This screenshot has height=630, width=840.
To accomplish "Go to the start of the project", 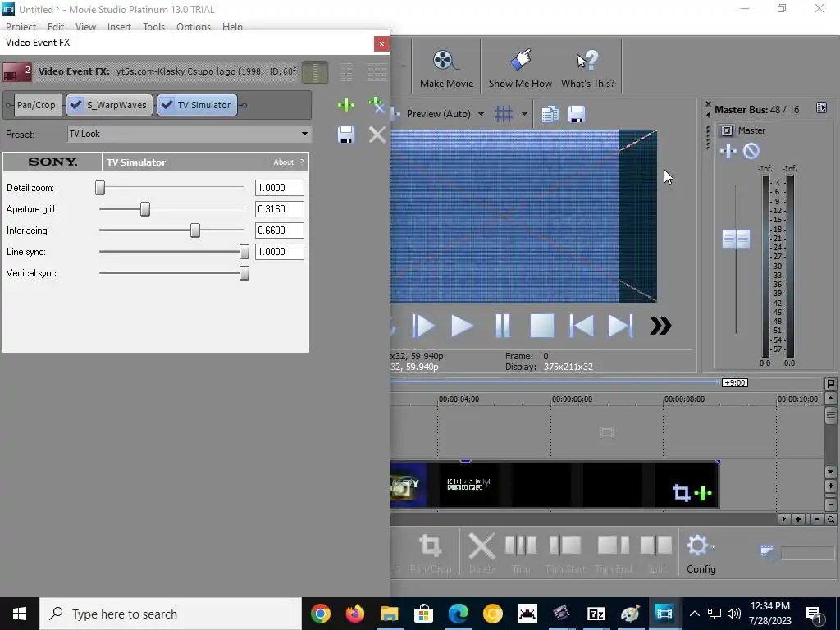I will point(582,326).
